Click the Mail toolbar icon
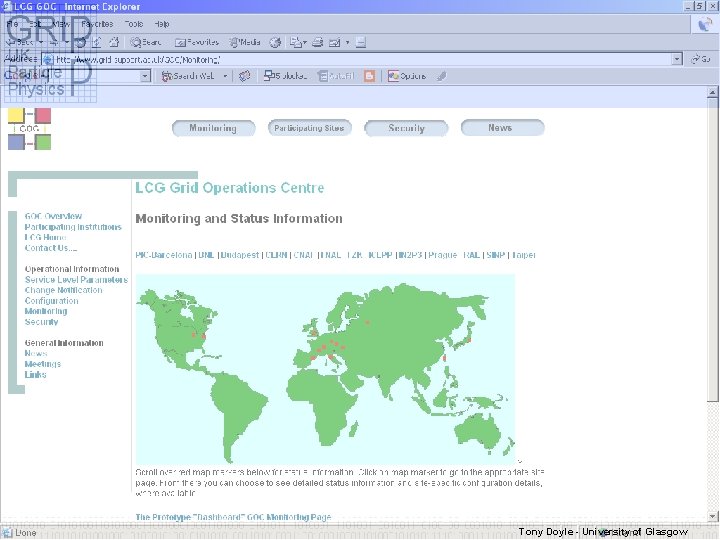 click(295, 43)
